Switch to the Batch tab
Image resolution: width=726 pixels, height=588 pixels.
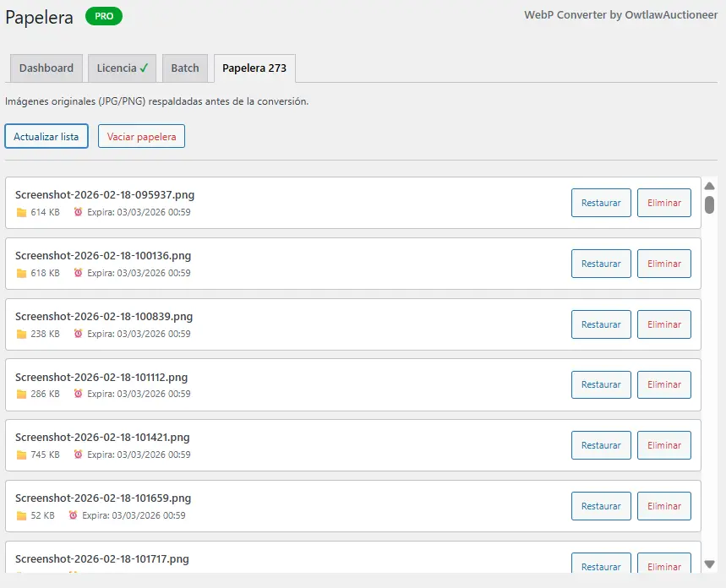point(185,68)
